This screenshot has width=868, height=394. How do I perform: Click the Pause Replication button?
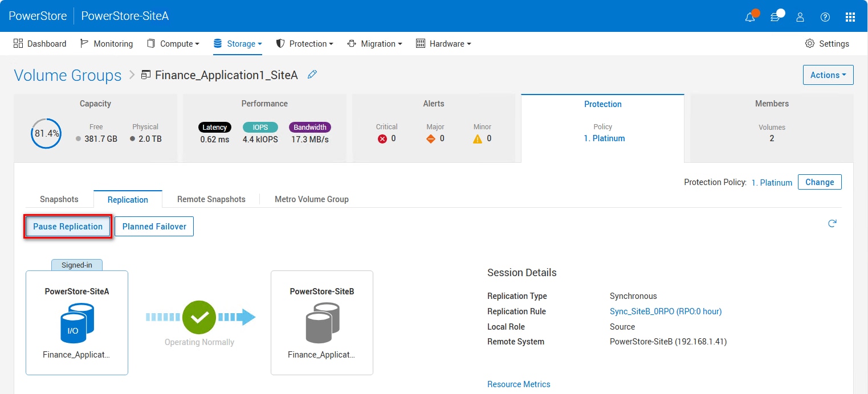tap(68, 227)
